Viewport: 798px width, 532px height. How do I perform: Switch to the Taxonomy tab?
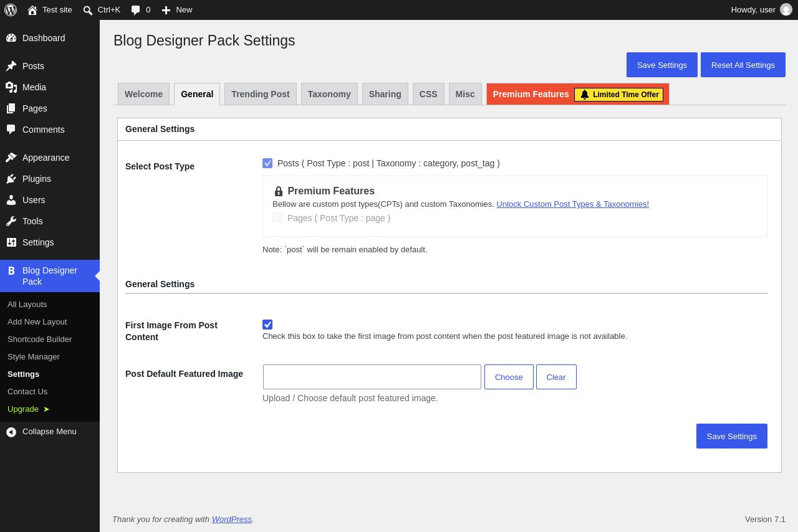pyautogui.click(x=329, y=94)
